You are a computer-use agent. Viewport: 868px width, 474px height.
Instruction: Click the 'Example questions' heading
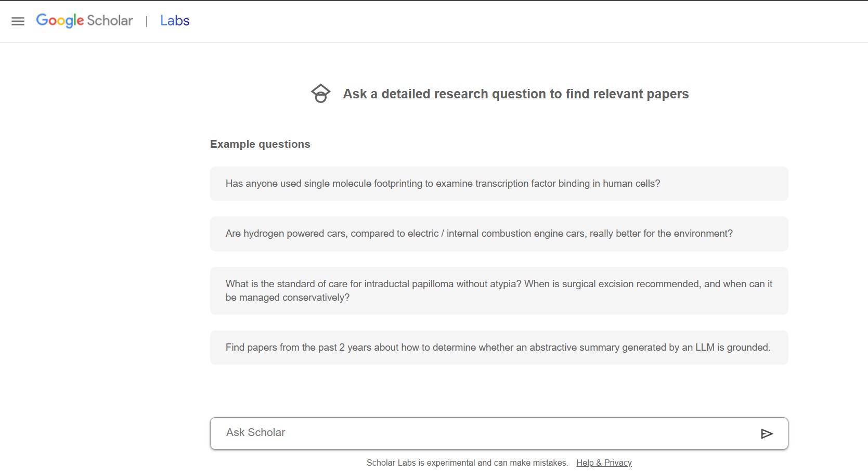click(260, 144)
